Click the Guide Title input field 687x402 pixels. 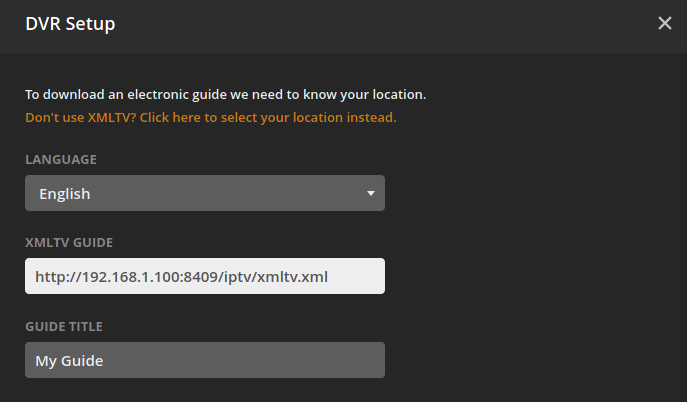click(x=204, y=360)
